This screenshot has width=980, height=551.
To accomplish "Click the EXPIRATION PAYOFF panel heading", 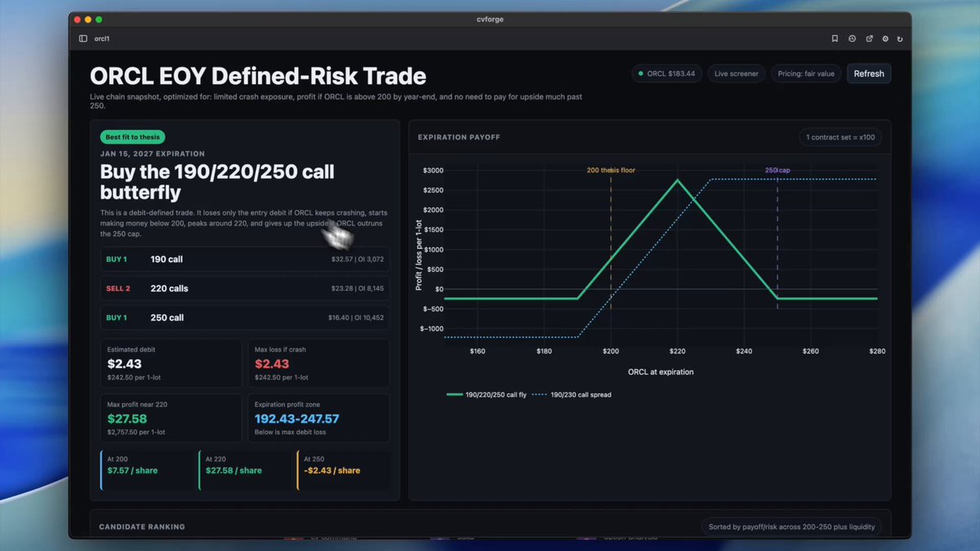I will coord(459,137).
